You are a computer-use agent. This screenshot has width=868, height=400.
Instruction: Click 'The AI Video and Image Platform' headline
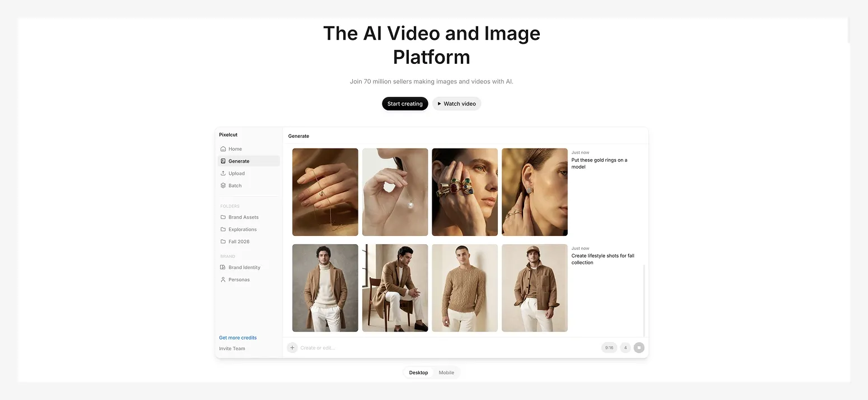(432, 45)
